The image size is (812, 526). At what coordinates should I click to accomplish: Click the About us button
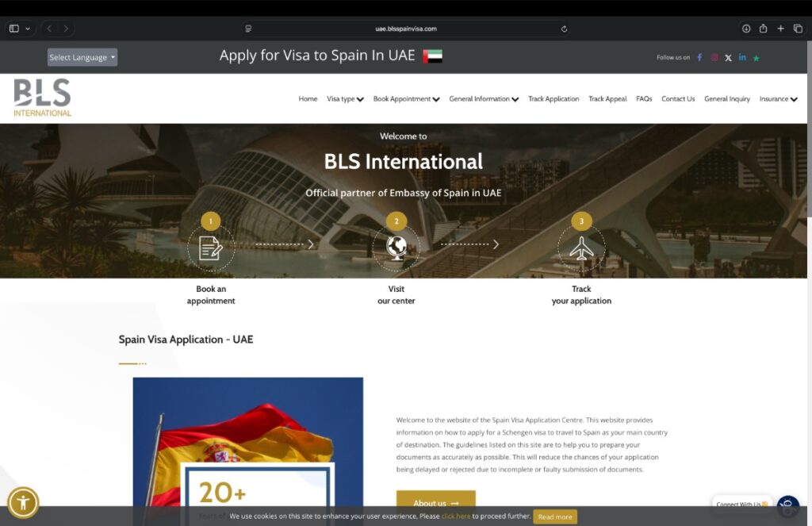[x=436, y=501]
